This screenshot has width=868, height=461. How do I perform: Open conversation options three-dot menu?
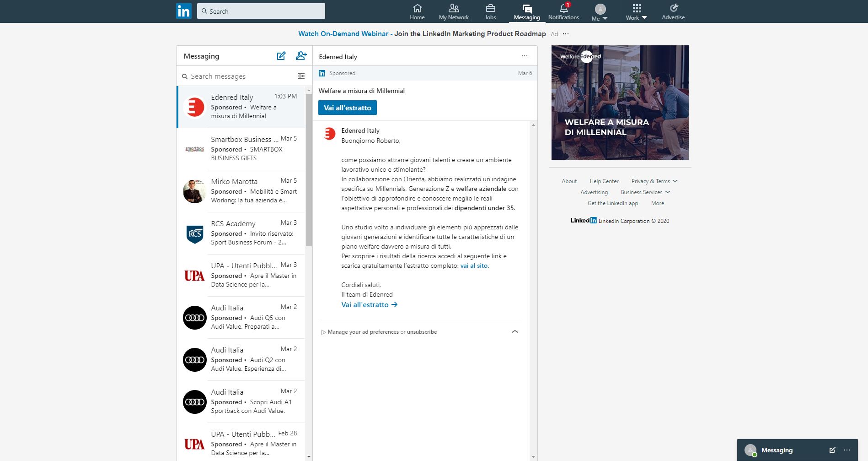524,56
